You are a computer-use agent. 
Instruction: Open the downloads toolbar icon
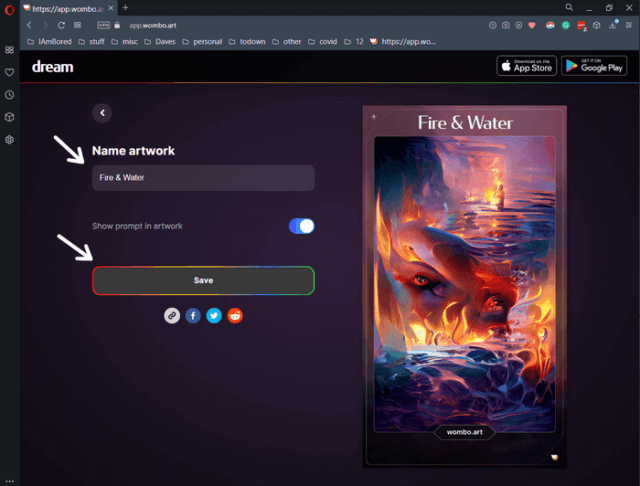pos(613,25)
